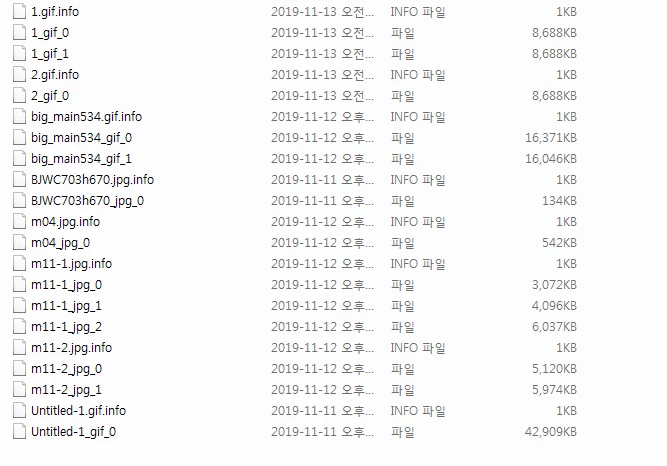Select the file named 1_gif_1
Viewport: 667px width, 466px height.
click(x=50, y=54)
